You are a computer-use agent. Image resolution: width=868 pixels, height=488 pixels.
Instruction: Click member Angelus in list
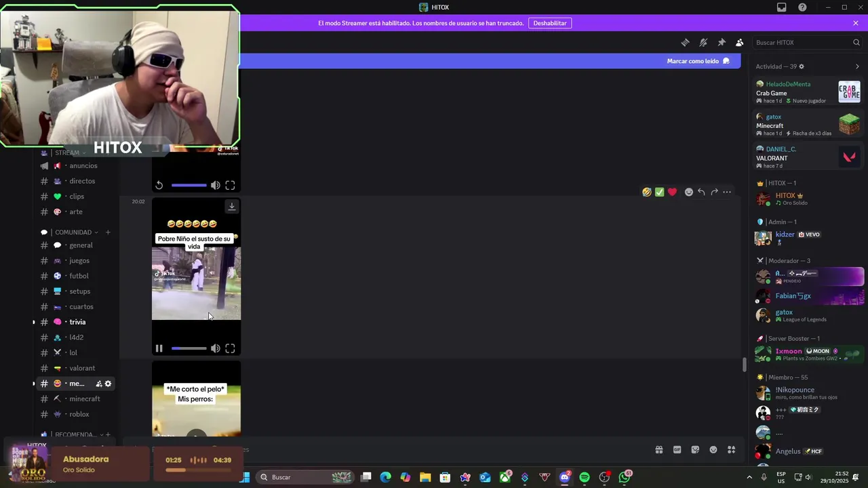coord(808,451)
